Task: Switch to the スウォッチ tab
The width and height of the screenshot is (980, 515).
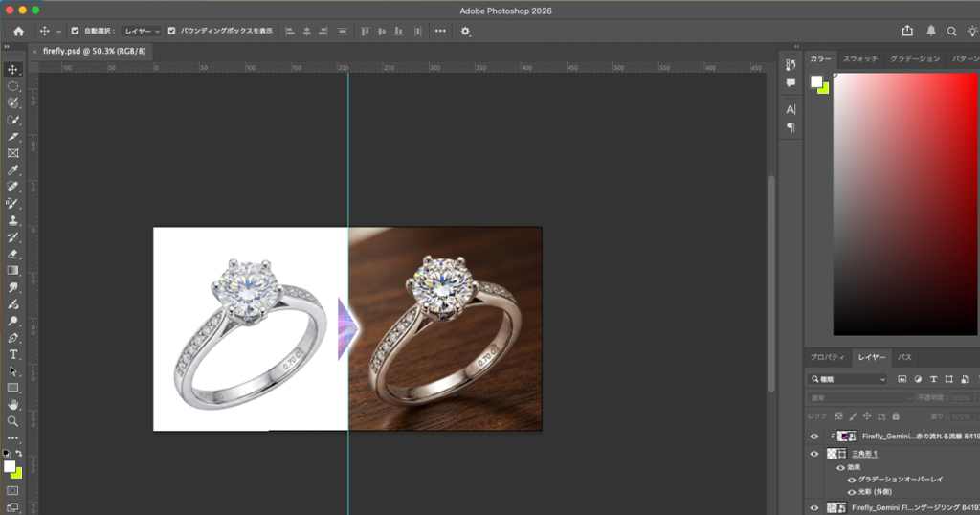Action: click(x=860, y=58)
